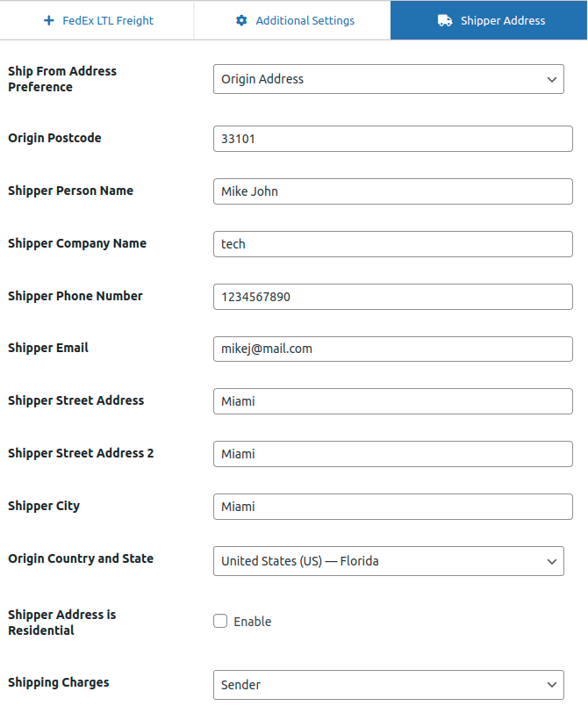Focus the Shipper Street Address field
Screen dimensions: 588x713
[x=392, y=401]
